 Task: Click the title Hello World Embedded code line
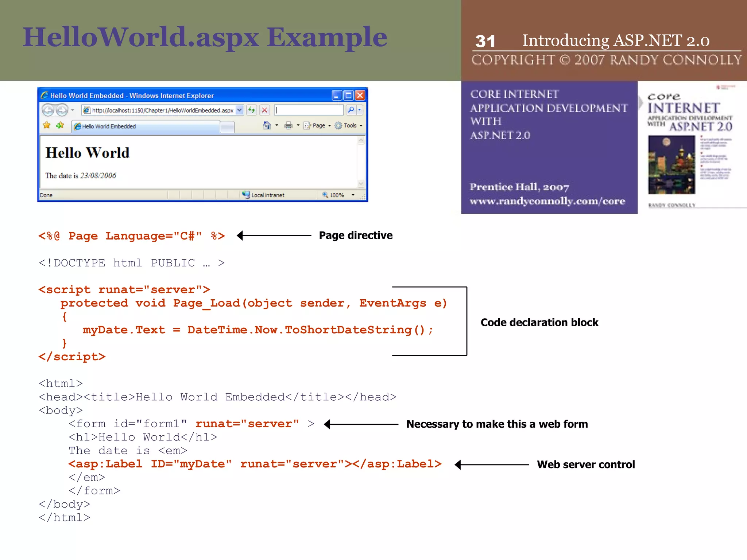217,397
